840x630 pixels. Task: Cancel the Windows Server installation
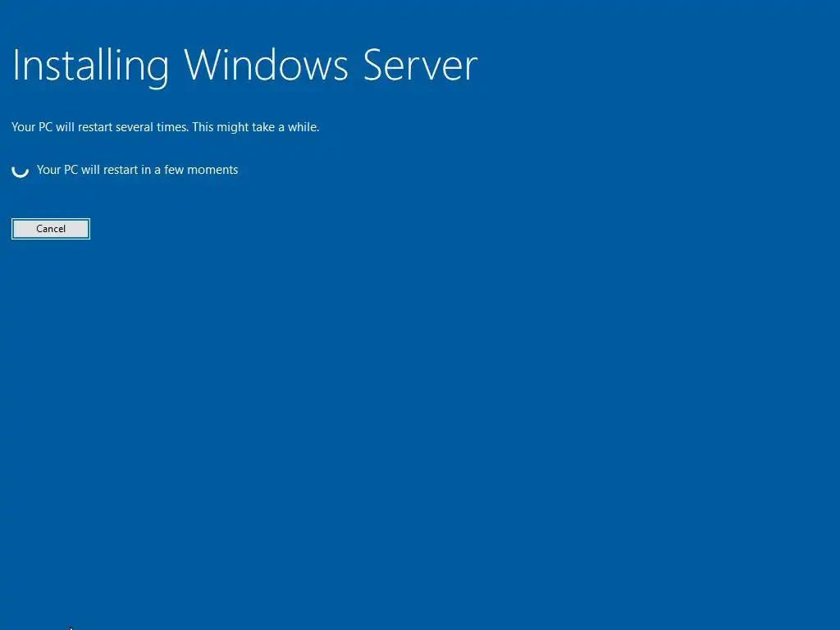51,229
